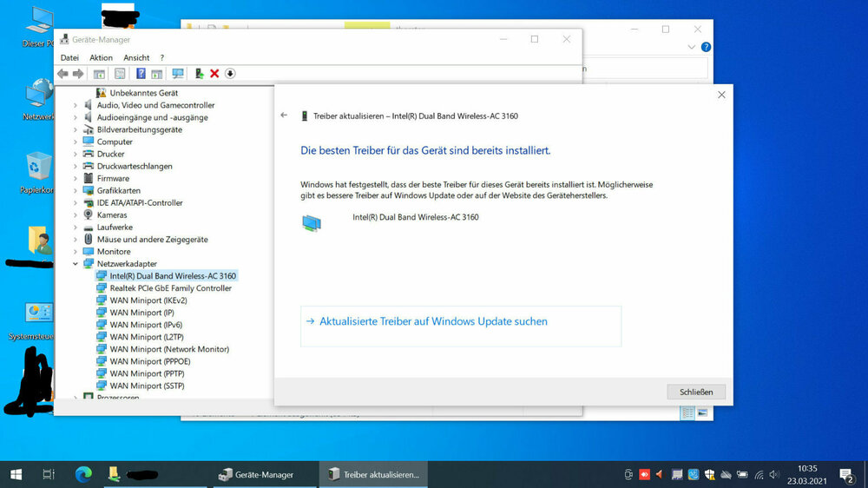Click the scan for hardware changes monitor icon

pyautogui.click(x=178, y=74)
